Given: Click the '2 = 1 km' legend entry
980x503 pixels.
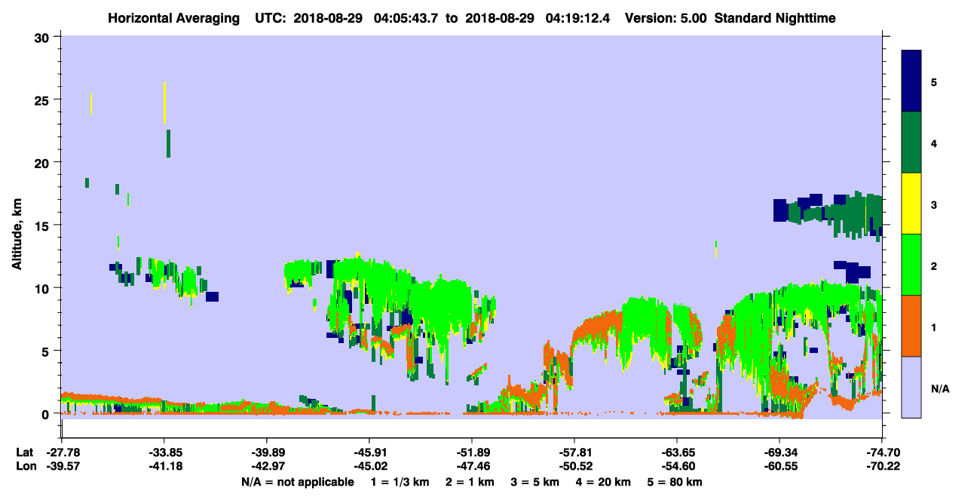Looking at the screenshot, I should [469, 481].
